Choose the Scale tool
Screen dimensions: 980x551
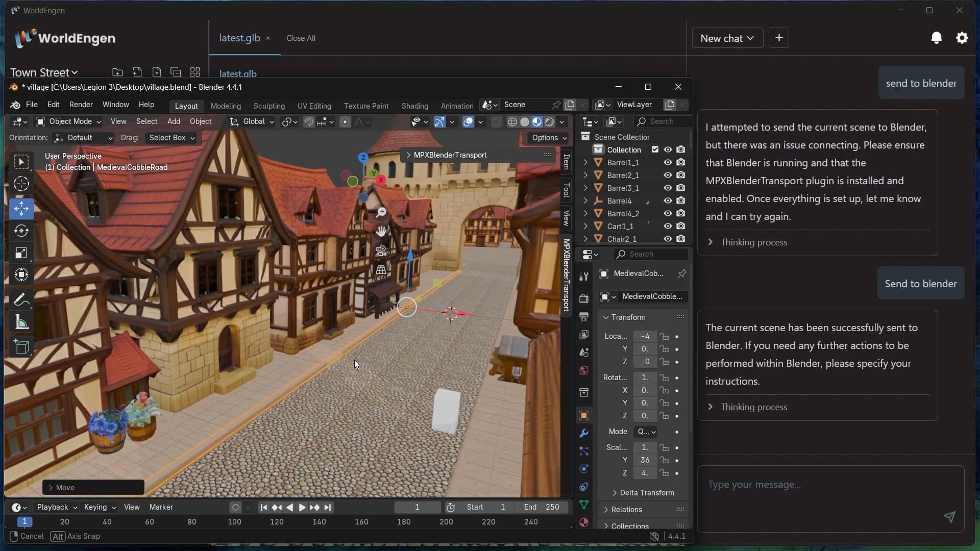point(21,253)
